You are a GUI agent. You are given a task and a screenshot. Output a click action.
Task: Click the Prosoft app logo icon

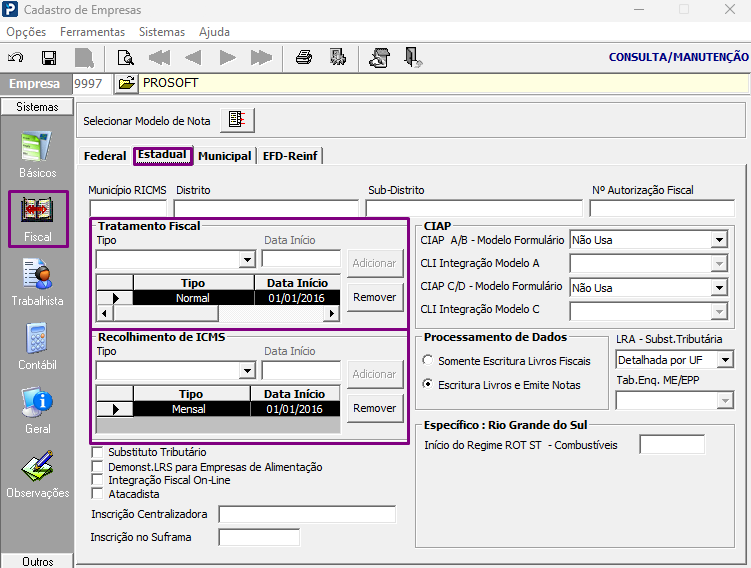(10, 9)
